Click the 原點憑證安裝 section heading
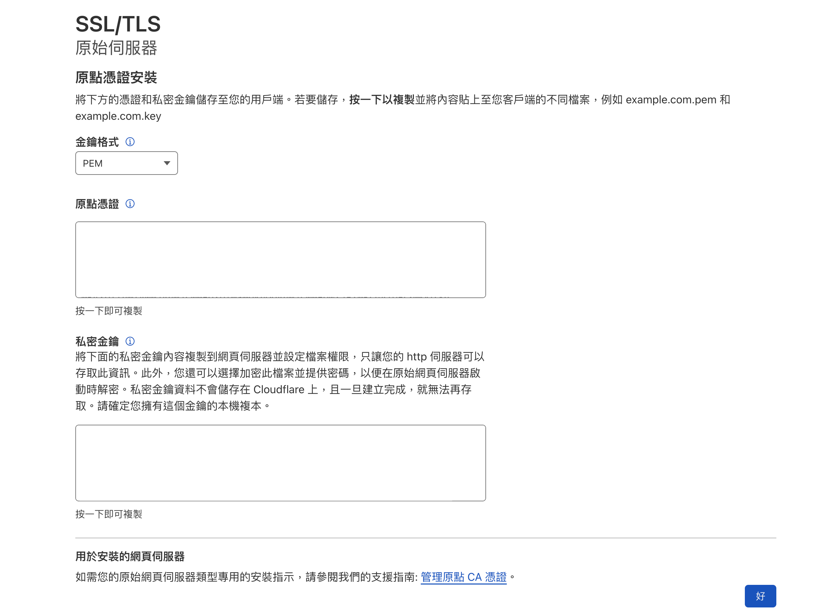The width and height of the screenshot is (840, 616). point(116,78)
